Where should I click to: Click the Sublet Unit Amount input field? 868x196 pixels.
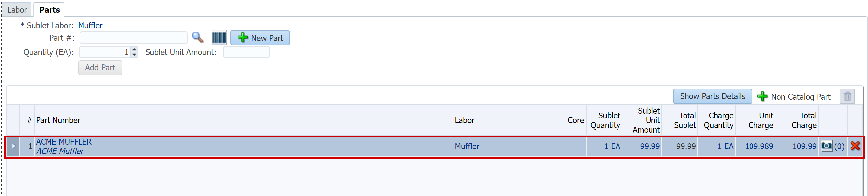[x=246, y=52]
